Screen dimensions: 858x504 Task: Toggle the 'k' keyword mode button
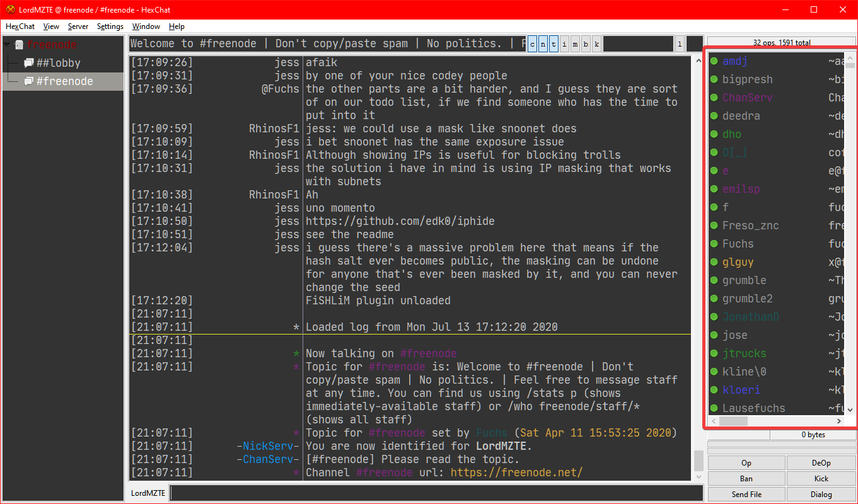(596, 44)
